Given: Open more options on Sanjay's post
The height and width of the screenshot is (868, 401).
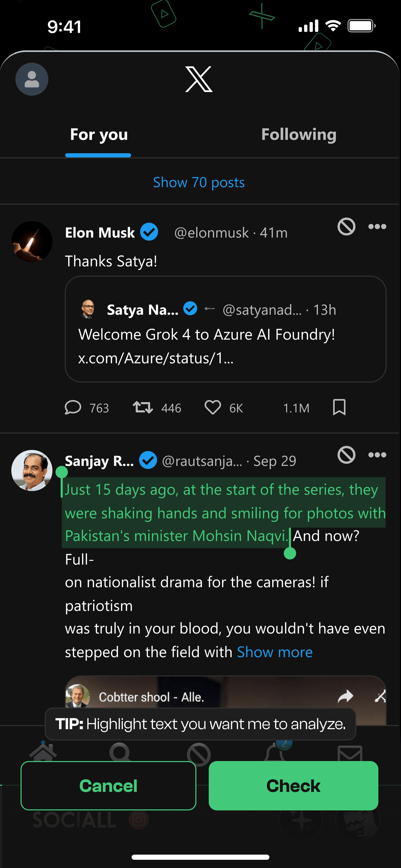Looking at the screenshot, I should [x=377, y=455].
